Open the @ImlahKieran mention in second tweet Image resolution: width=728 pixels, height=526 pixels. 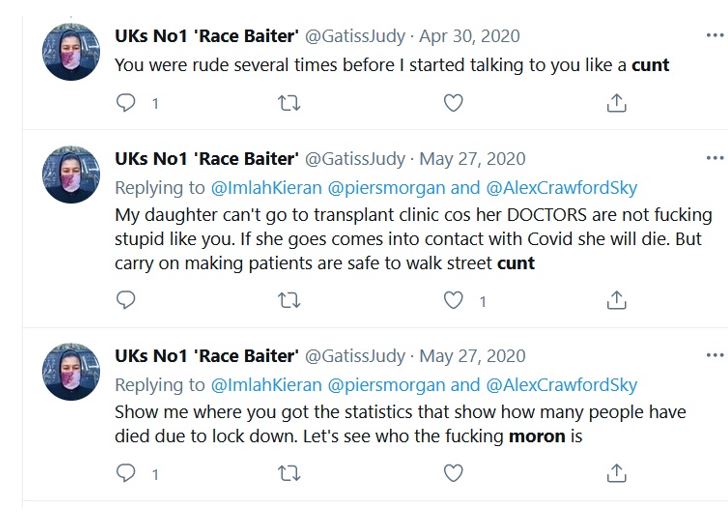pyautogui.click(x=266, y=187)
